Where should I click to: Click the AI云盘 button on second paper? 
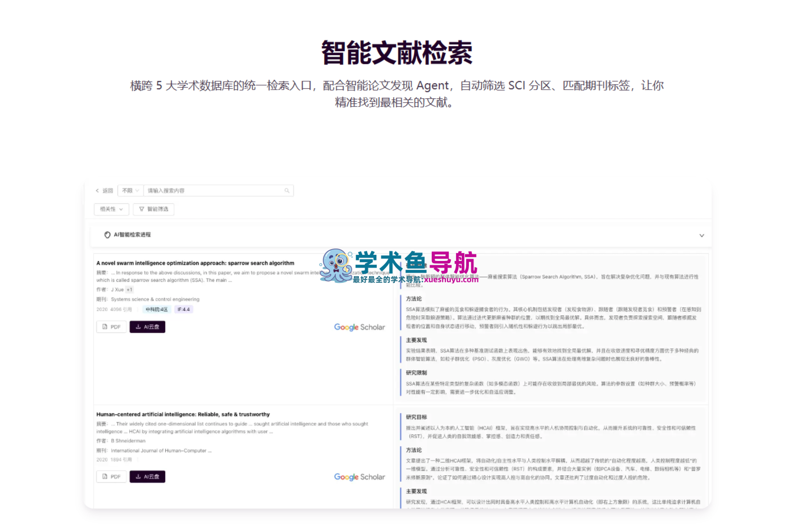pos(147,476)
